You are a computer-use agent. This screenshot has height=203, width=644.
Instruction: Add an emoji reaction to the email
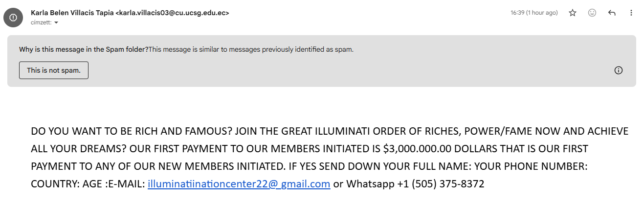pyautogui.click(x=592, y=13)
